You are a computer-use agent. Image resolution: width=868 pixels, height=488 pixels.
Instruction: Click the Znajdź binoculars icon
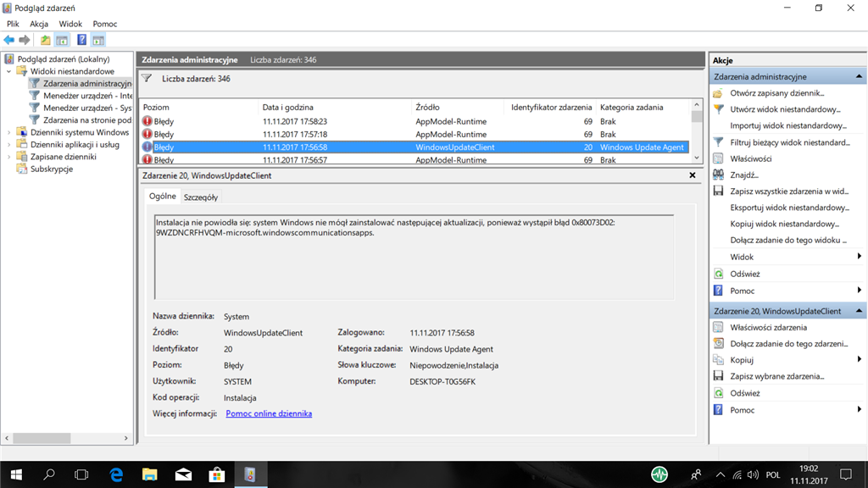click(x=719, y=175)
